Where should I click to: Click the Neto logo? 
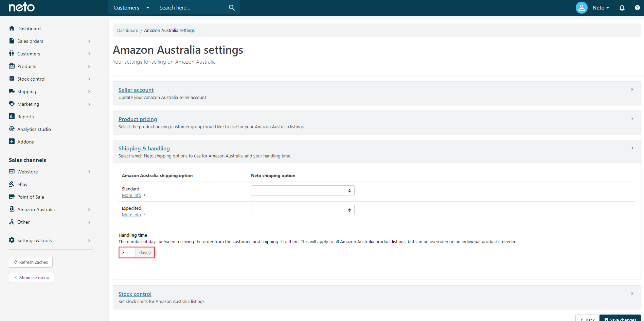[x=21, y=7]
